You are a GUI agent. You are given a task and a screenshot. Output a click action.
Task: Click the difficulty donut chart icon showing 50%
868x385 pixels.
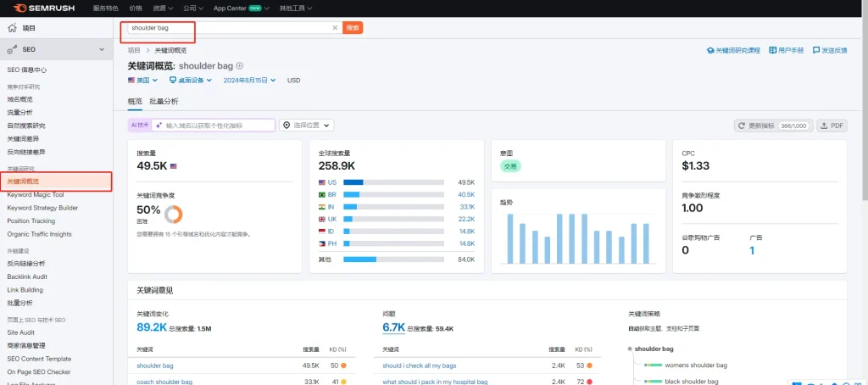coord(173,214)
